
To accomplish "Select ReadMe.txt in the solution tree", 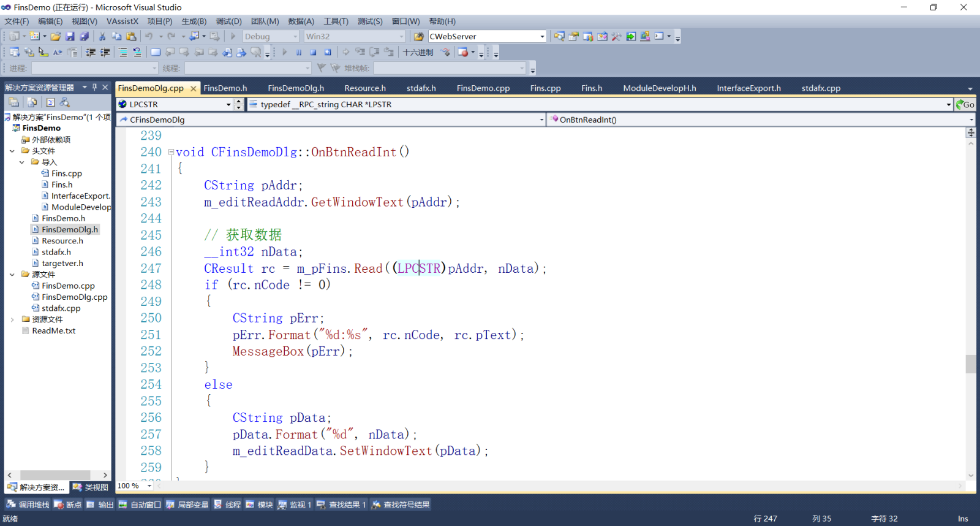I will point(53,331).
